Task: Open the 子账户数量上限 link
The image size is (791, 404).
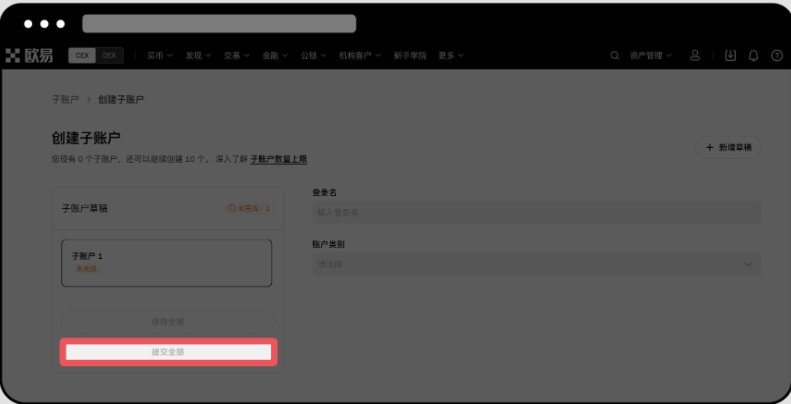Action: coord(278,159)
